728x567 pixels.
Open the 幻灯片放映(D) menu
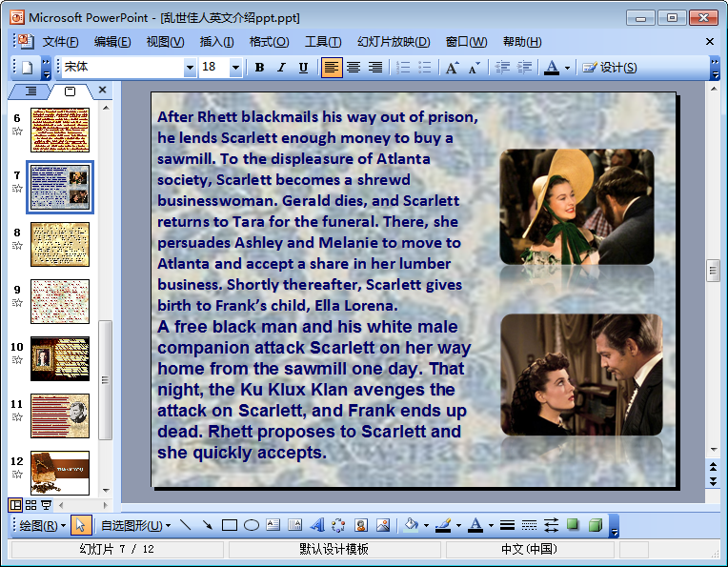(x=394, y=42)
